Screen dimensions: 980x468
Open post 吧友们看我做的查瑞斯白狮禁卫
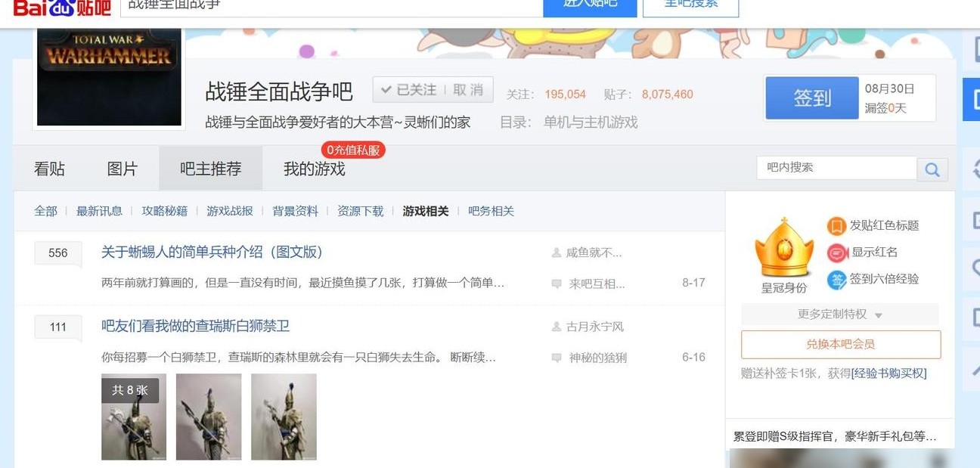(x=196, y=327)
